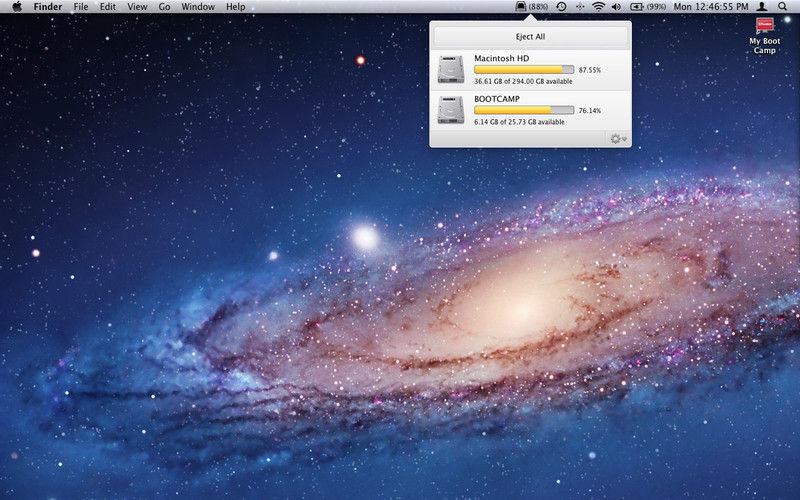Image resolution: width=800 pixels, height=500 pixels.
Task: Click the 76.14% usage value
Action: click(590, 111)
